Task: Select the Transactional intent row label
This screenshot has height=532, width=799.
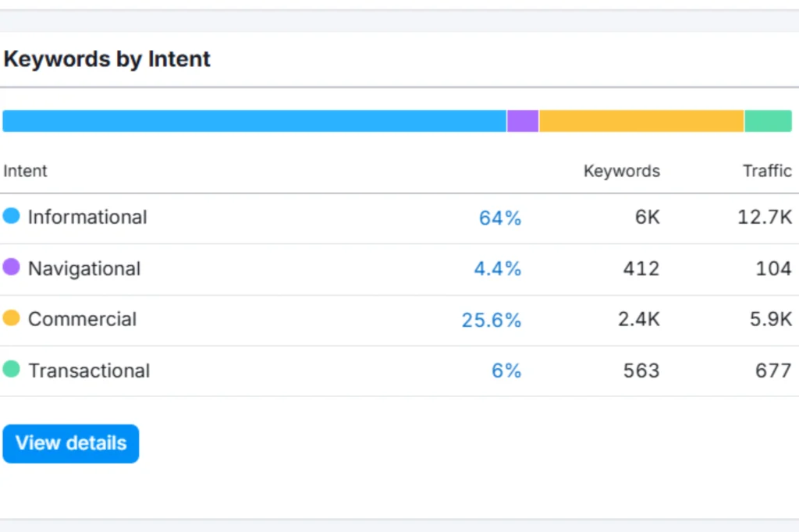Action: [x=89, y=371]
